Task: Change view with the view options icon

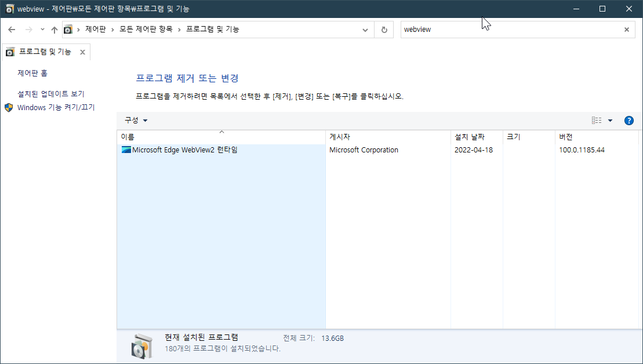Action: click(597, 121)
